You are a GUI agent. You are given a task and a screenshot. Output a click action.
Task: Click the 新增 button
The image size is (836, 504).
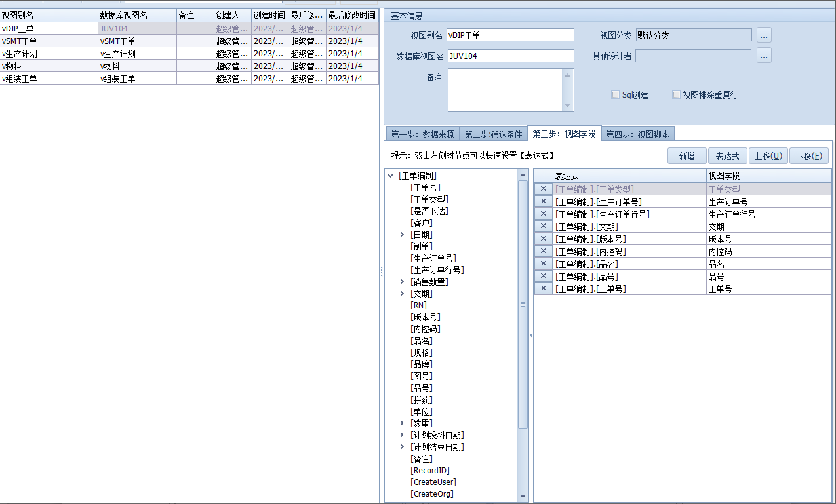[687, 156]
